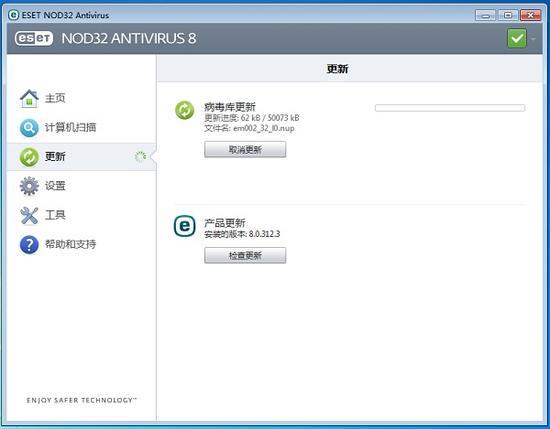Open 帮助和支持 in the sidebar
550x429 pixels.
(x=70, y=244)
